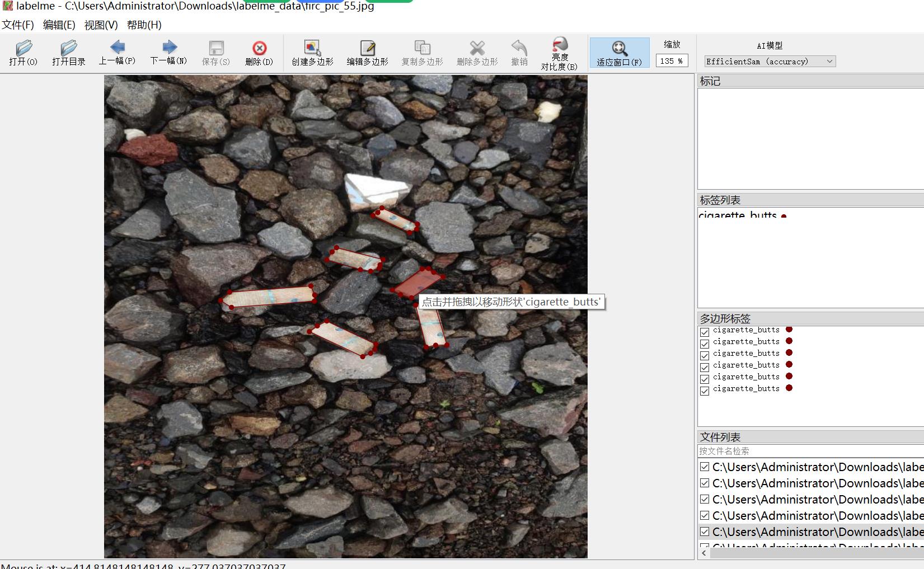
Task: Toggle checkbox of first file in file list
Action: pyautogui.click(x=705, y=467)
